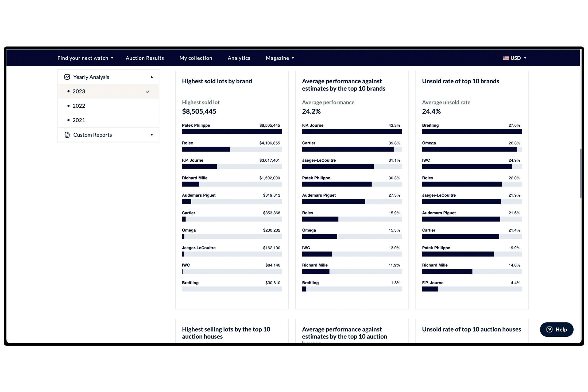Viewport: 588px width, 392px height.
Task: Expand the Custom Reports section arrow
Action: pyautogui.click(x=152, y=135)
